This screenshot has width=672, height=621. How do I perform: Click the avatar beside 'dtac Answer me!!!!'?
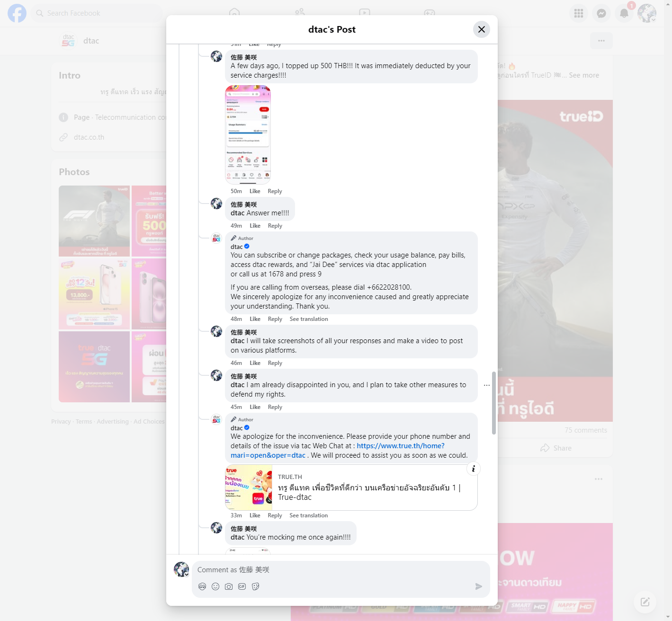[x=216, y=204]
